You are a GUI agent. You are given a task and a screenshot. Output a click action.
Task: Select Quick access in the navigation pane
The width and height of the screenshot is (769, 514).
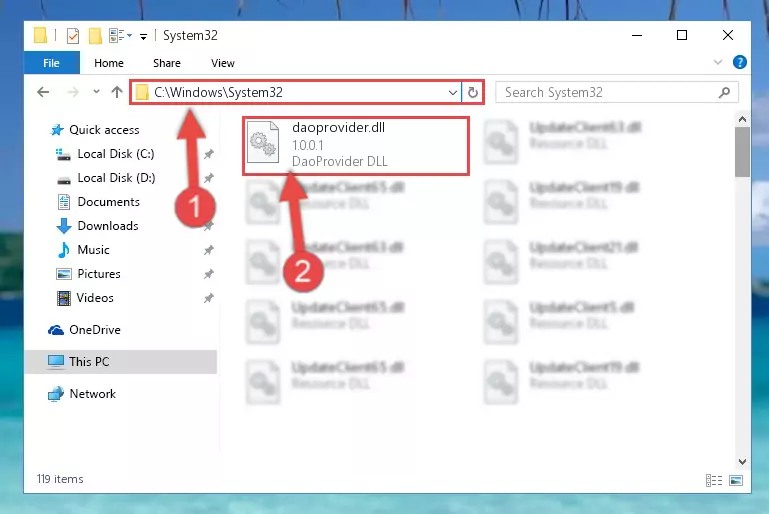coord(104,130)
